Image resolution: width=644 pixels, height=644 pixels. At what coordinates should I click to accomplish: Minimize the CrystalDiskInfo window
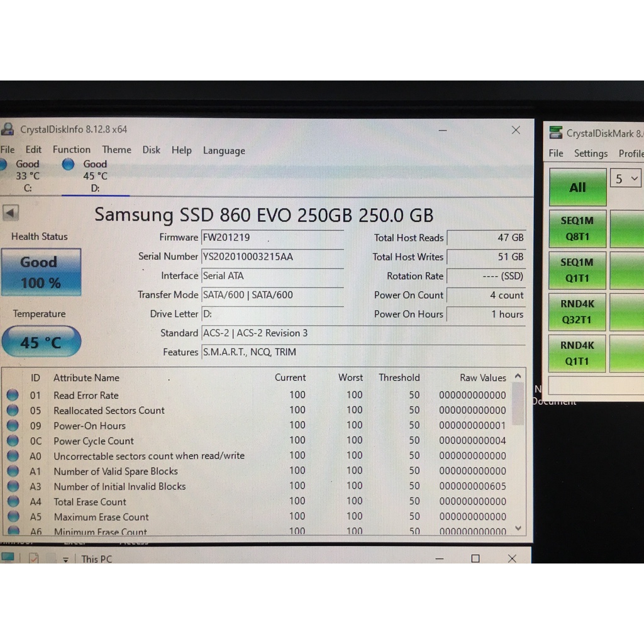(x=443, y=130)
